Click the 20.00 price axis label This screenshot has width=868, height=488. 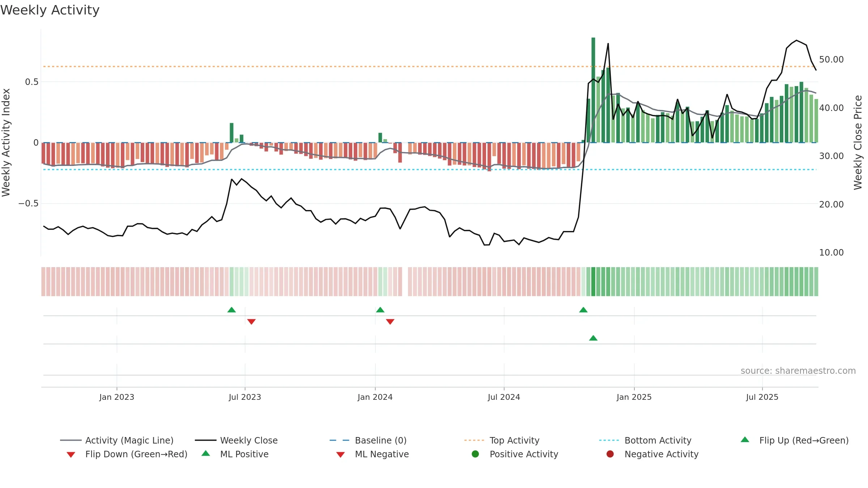pos(831,204)
